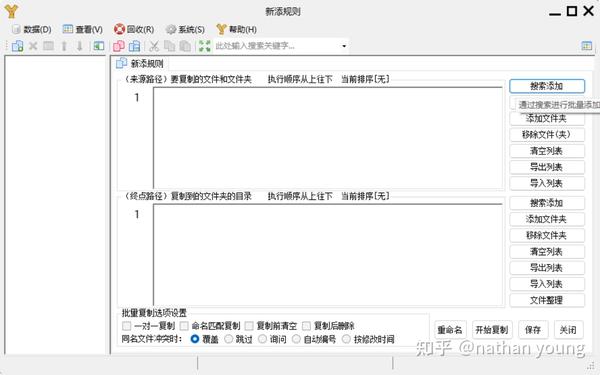Click destination path 清空列表 button
The width and height of the screenshot is (600, 375).
tap(547, 252)
